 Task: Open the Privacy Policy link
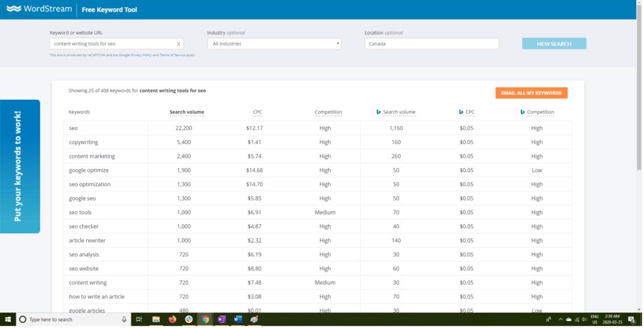142,55
